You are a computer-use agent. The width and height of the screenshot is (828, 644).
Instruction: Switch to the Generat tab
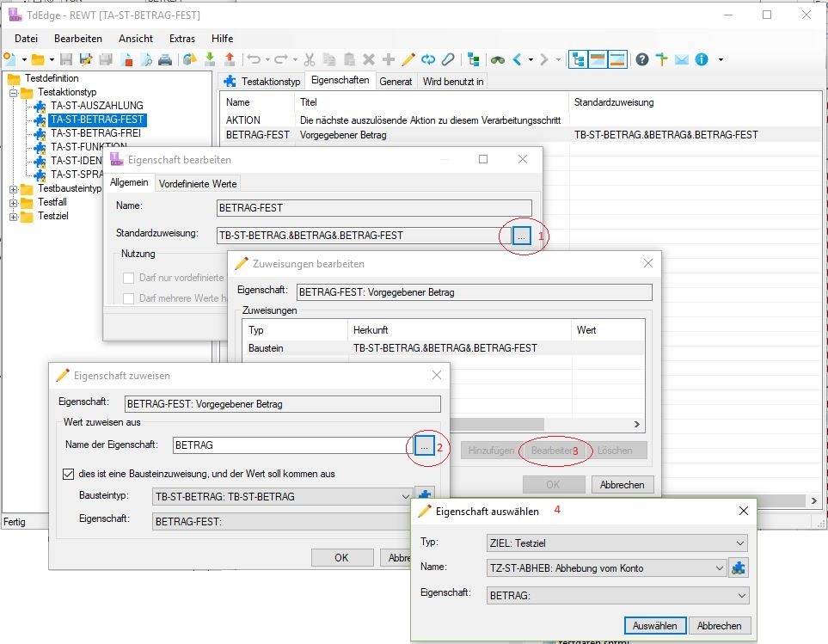click(396, 82)
